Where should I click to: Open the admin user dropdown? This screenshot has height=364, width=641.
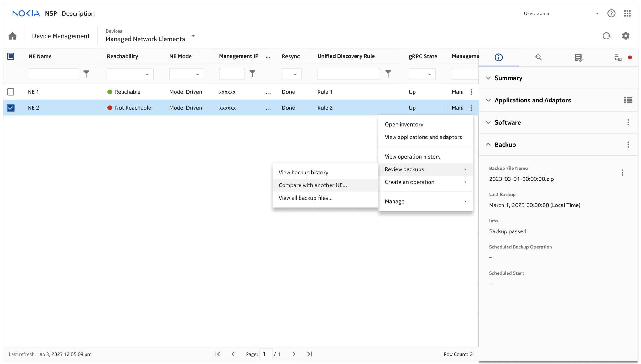tap(597, 14)
